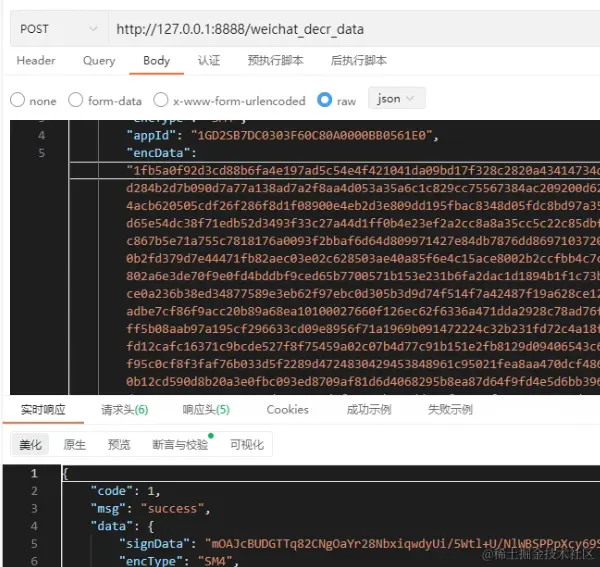
Task: Click the "encData" key in request body
Action: pyautogui.click(x=158, y=153)
